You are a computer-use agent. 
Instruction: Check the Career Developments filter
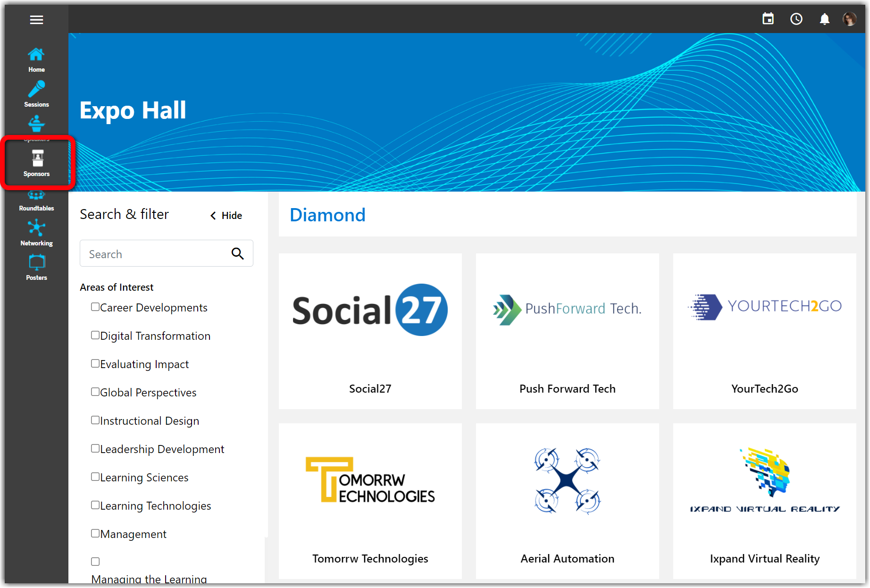pyautogui.click(x=95, y=307)
